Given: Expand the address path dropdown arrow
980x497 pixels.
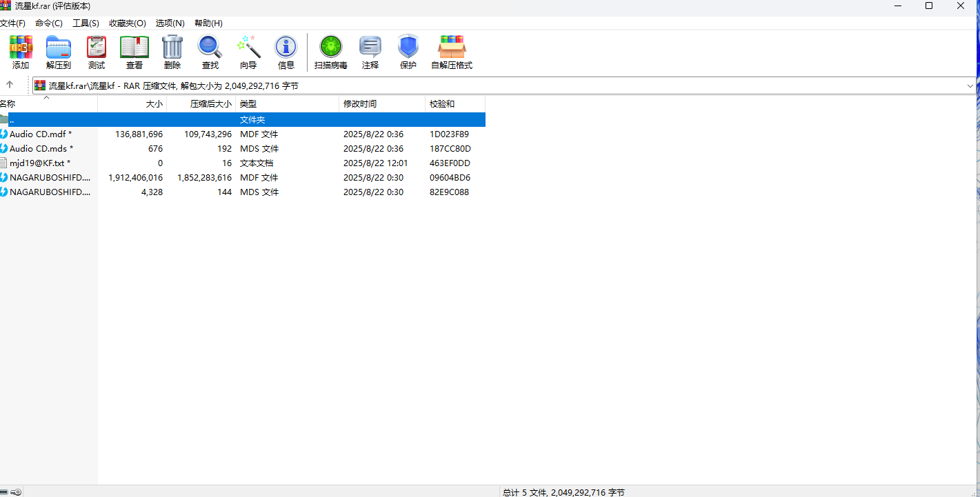Looking at the screenshot, I should tap(970, 86).
